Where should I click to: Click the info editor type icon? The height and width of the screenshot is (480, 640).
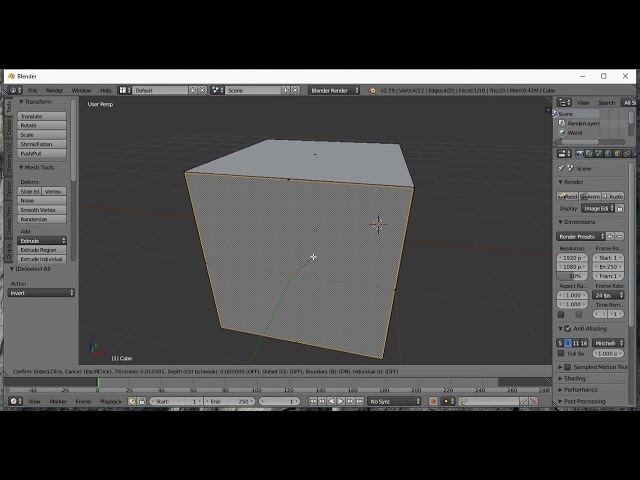[x=15, y=90]
